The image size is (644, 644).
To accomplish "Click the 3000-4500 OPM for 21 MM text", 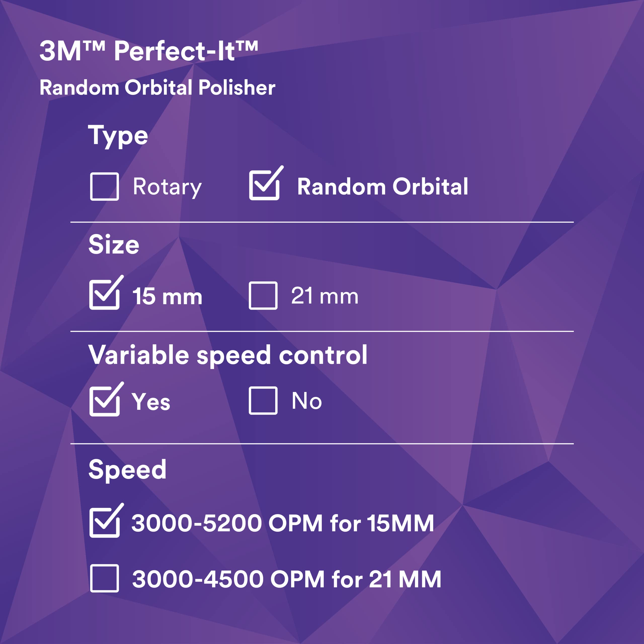I will 287,579.
